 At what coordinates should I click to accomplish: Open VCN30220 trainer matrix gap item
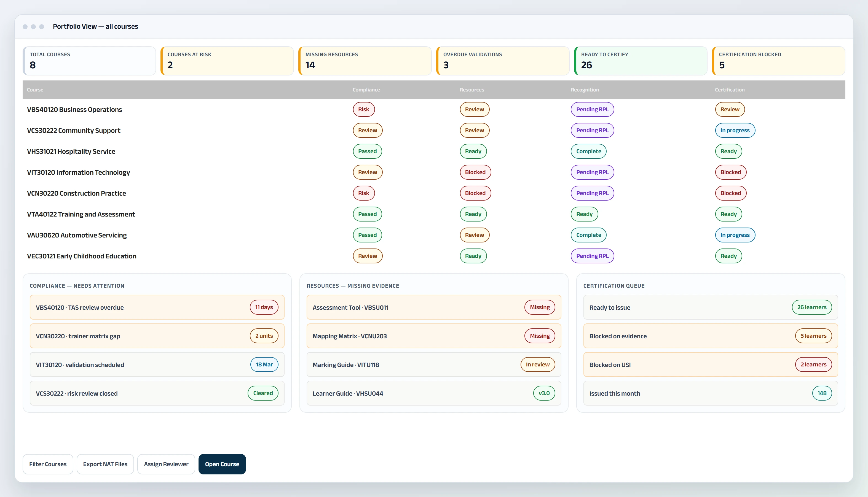(157, 336)
